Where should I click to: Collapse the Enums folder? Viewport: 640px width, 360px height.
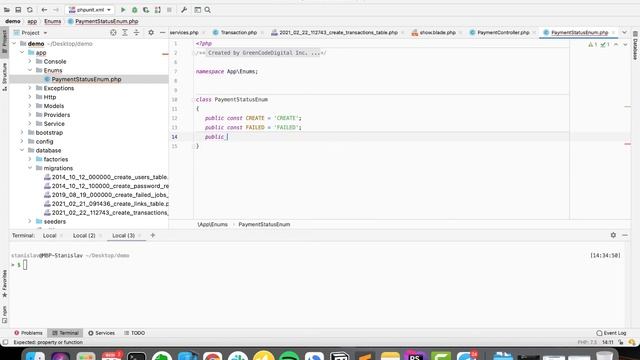(x=30, y=70)
